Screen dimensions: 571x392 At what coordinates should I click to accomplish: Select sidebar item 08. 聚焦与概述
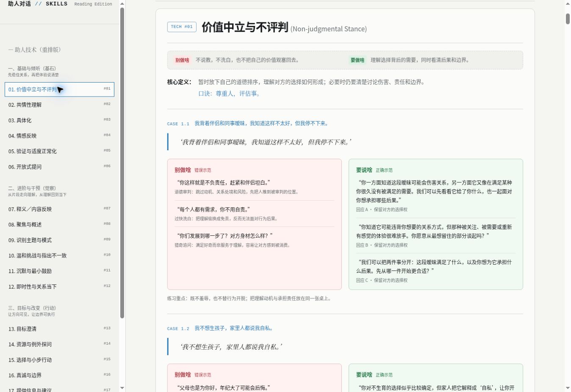[59, 224]
